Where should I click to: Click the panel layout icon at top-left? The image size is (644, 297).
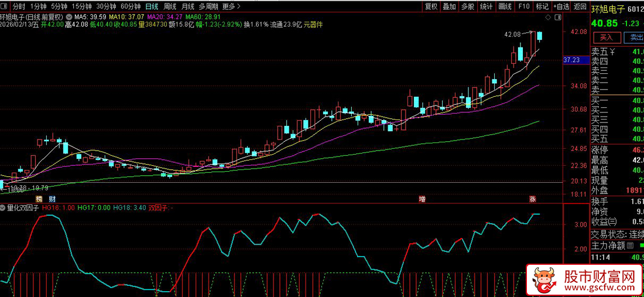6,6
